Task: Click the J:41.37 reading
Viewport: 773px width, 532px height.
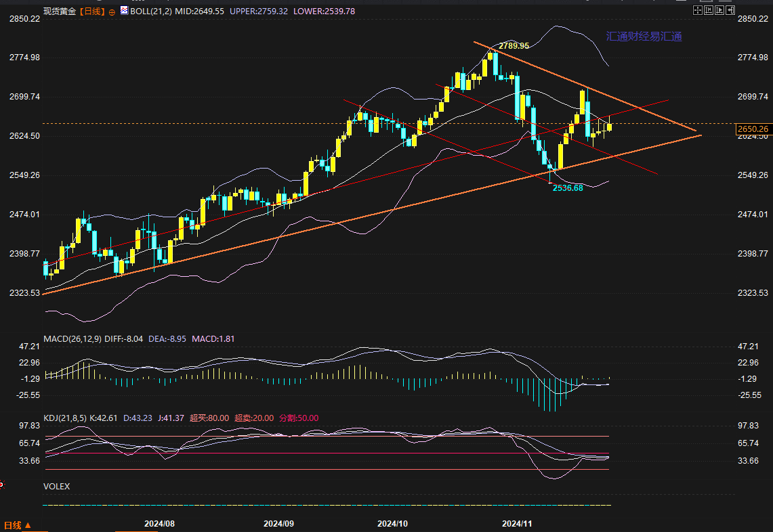Action: (171, 418)
